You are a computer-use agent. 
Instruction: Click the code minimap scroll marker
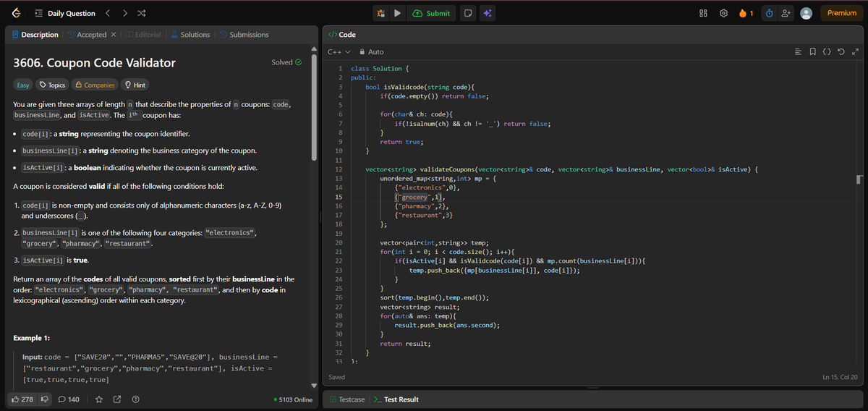coord(859,179)
